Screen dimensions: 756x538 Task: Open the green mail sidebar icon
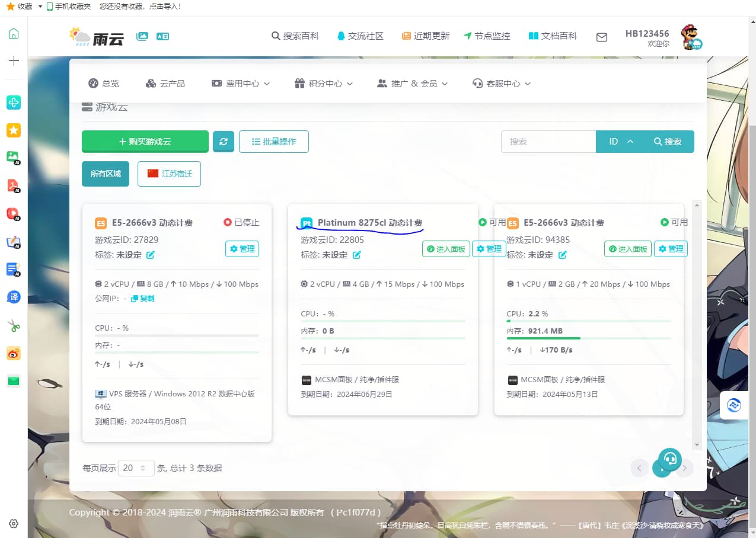(x=14, y=381)
